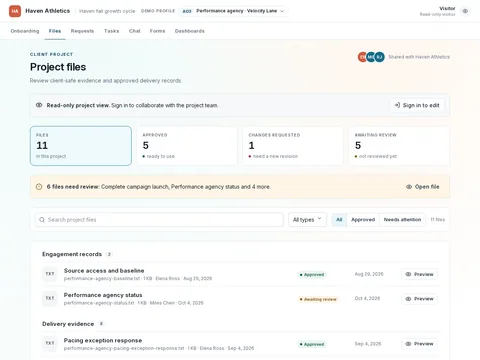The image size is (480, 360).
Task: Click the warning clock icon in review alert
Action: [39, 187]
